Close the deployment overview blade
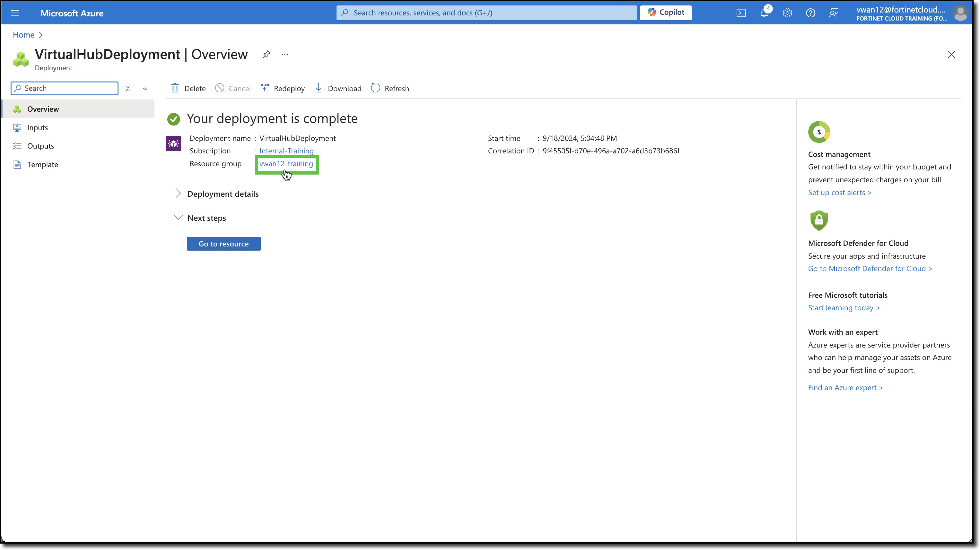The width and height of the screenshot is (980, 550). tap(951, 54)
